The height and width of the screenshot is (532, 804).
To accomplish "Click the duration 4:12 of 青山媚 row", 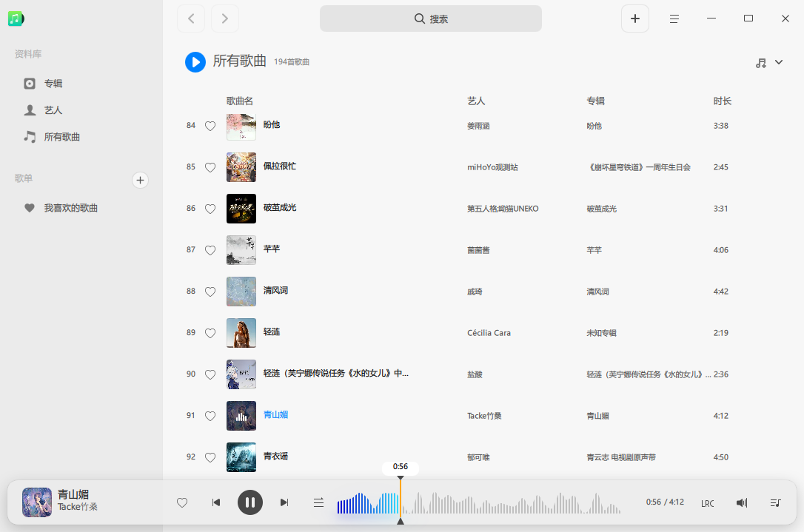I will pyautogui.click(x=720, y=416).
